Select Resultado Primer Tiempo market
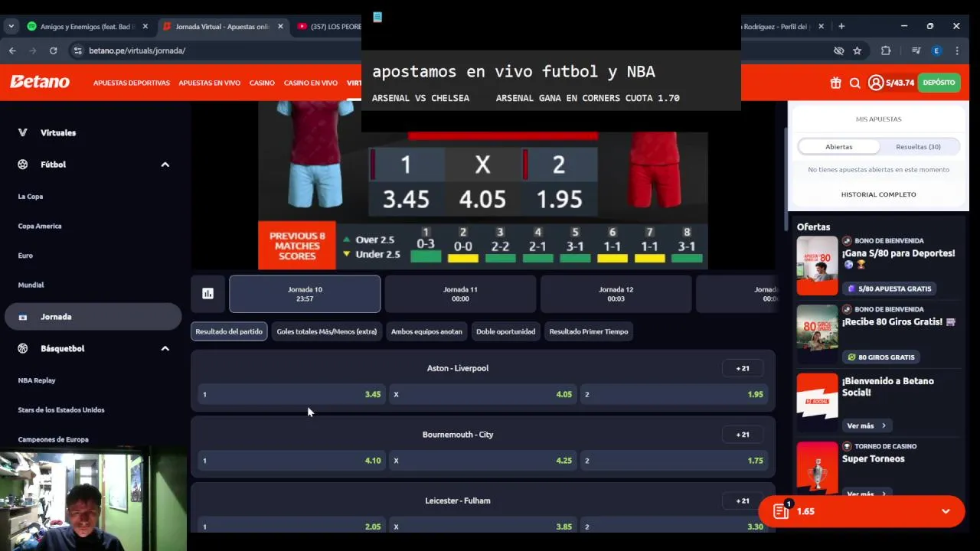The width and height of the screenshot is (980, 551). tap(588, 331)
